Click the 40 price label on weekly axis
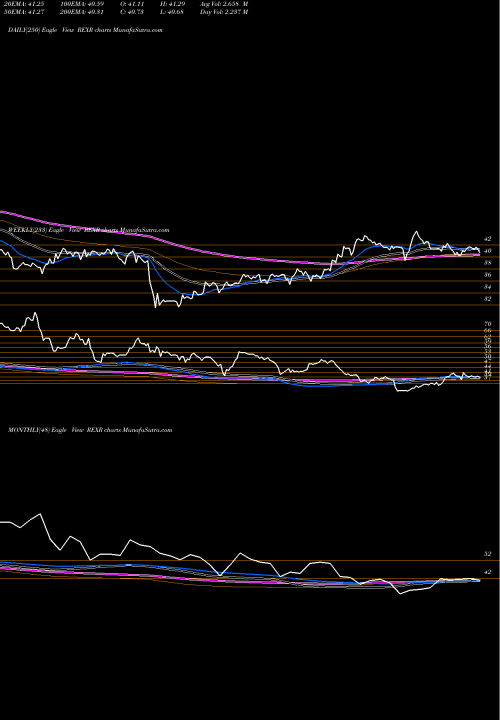 coord(488,251)
